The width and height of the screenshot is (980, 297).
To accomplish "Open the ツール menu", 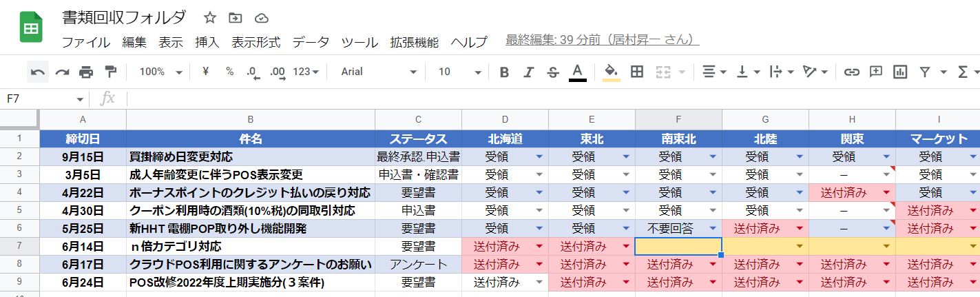I will pyautogui.click(x=359, y=42).
